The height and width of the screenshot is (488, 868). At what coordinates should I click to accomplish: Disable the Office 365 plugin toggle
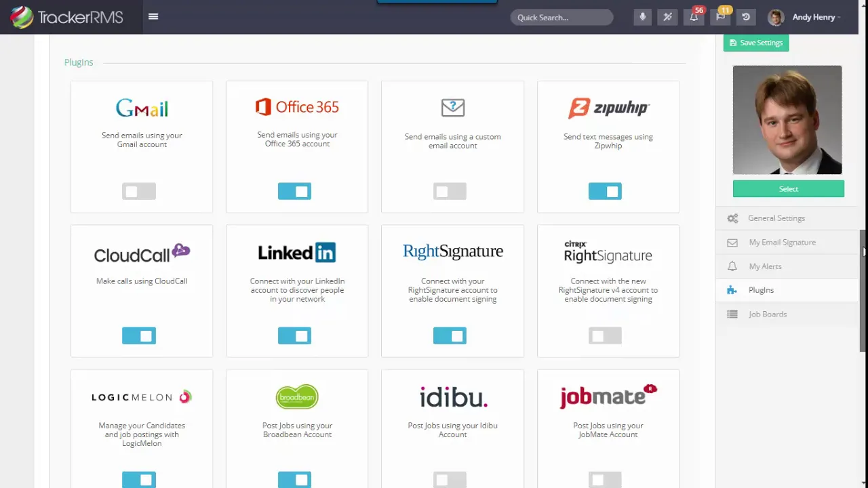tap(294, 192)
